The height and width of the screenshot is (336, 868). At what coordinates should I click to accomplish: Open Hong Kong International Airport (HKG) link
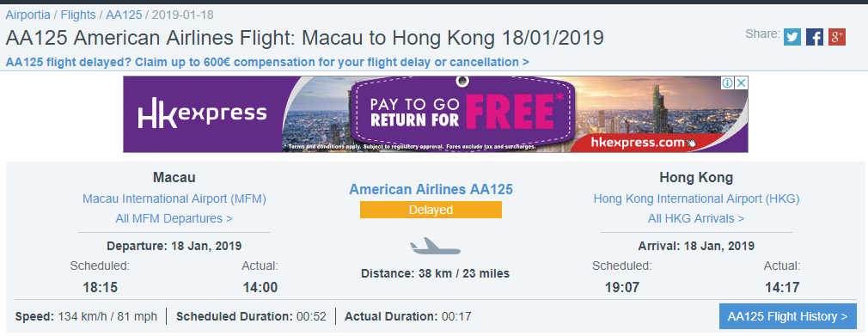point(696,199)
